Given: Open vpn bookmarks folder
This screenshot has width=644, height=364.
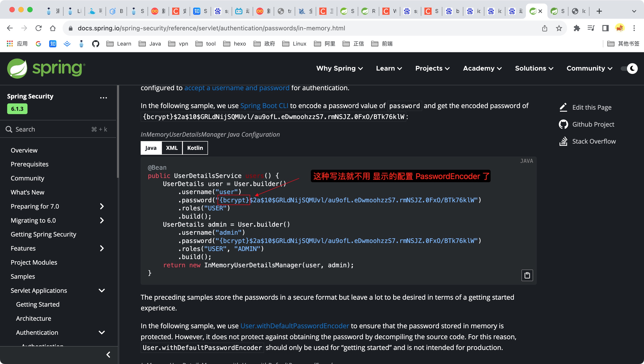Looking at the screenshot, I should pos(178,44).
